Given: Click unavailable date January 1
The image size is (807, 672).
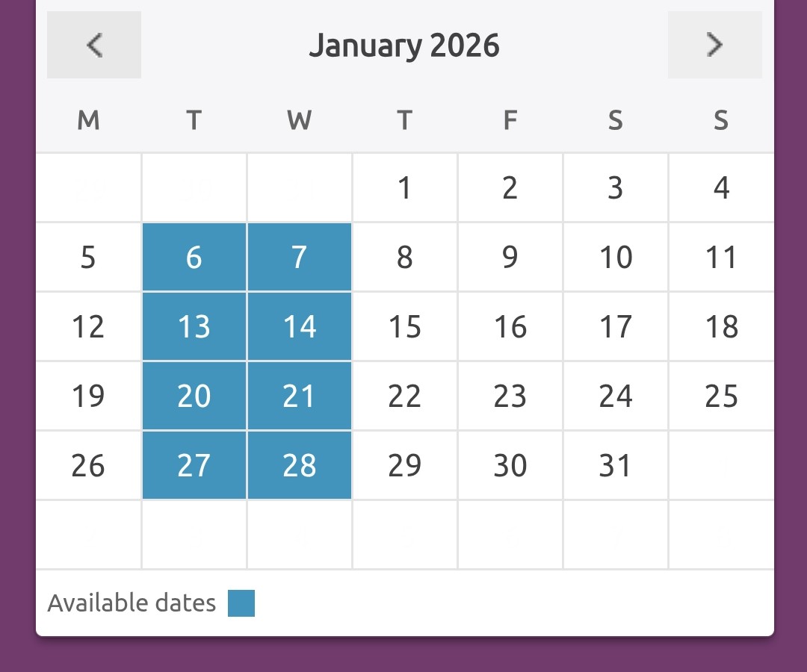Looking at the screenshot, I should click(405, 187).
